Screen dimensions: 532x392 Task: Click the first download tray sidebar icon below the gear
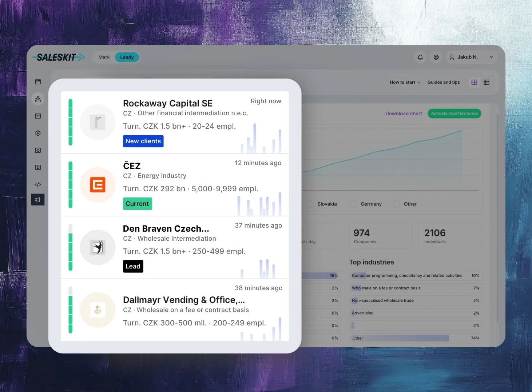click(38, 150)
